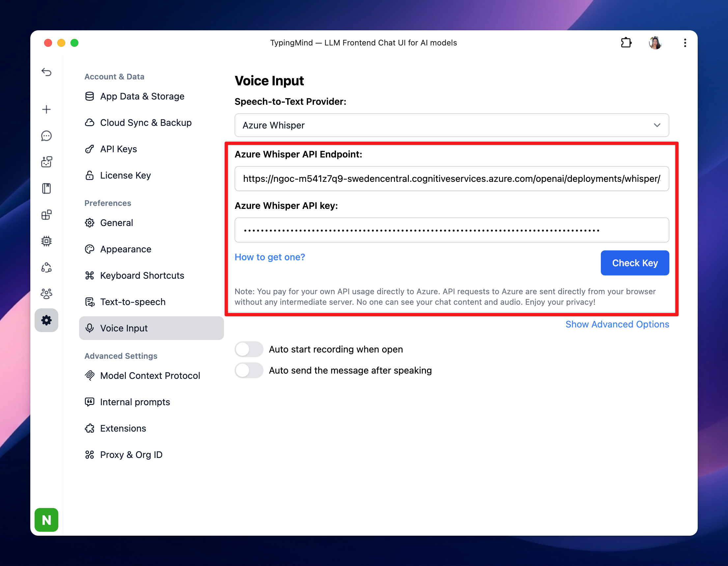The height and width of the screenshot is (566, 728).
Task: Open the profile picture avatar
Action: tap(655, 43)
